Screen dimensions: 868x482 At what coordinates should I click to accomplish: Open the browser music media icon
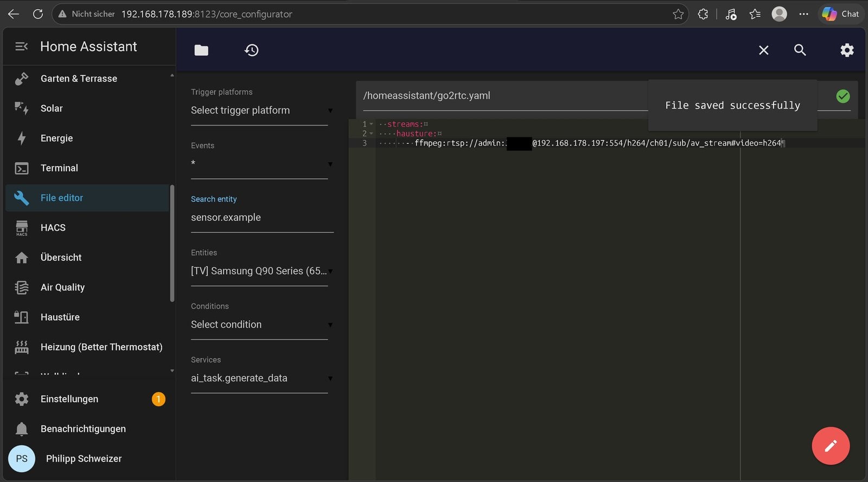tap(731, 14)
